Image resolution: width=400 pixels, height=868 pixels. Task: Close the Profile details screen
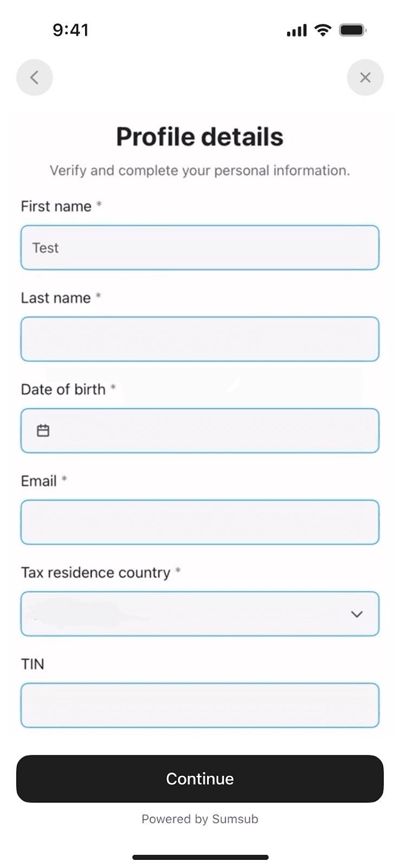click(365, 78)
